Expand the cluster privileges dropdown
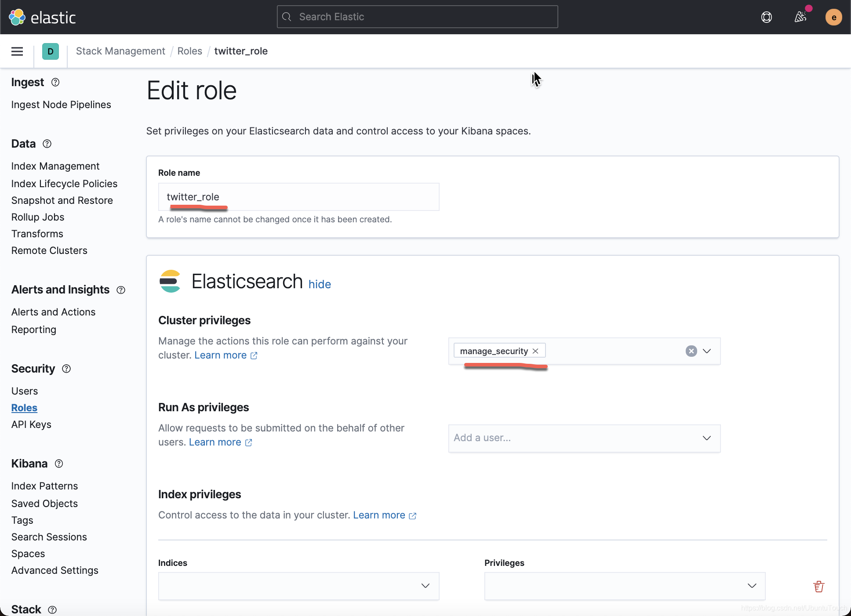Image resolution: width=851 pixels, height=616 pixels. pos(707,351)
